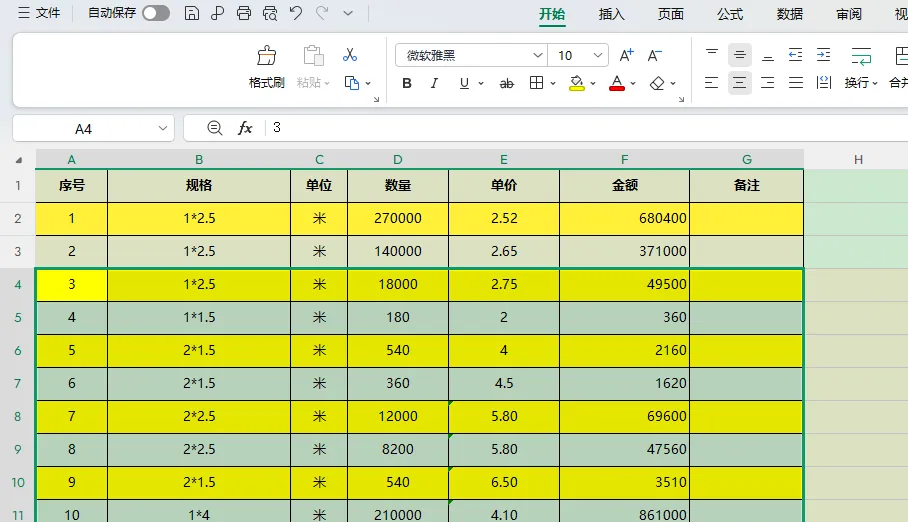Screen dimensions: 908x522
Task: Center text horizontally
Action: (739, 83)
